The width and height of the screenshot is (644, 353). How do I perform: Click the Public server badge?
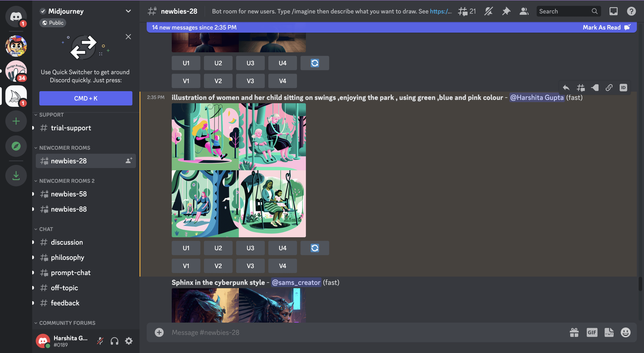click(53, 23)
